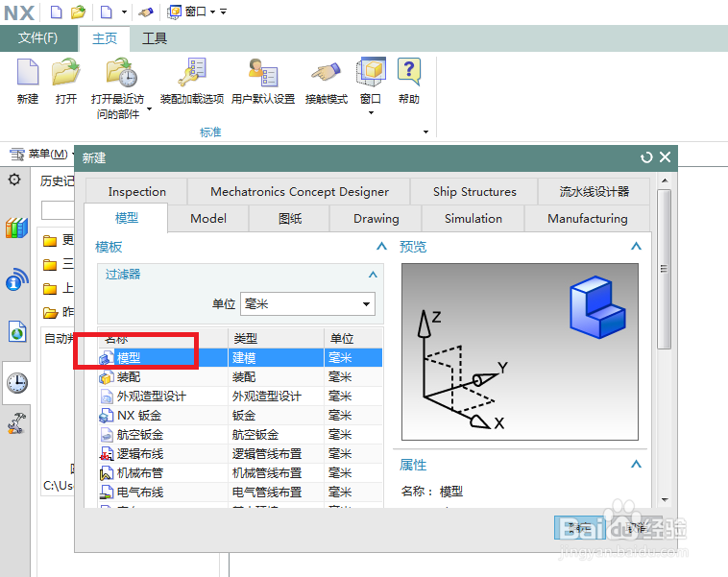The width and height of the screenshot is (728, 577).
Task: Click the 建模 type cell
Action: (276, 358)
